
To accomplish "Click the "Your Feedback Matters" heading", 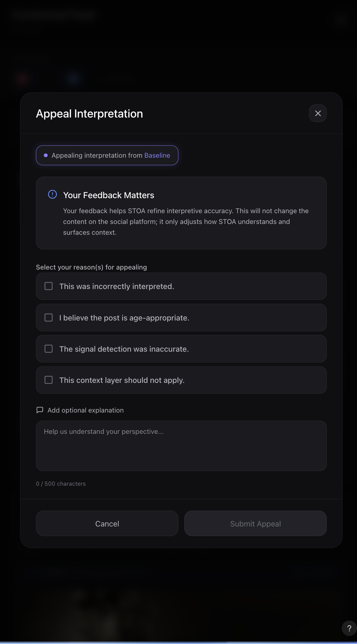I will (x=109, y=195).
